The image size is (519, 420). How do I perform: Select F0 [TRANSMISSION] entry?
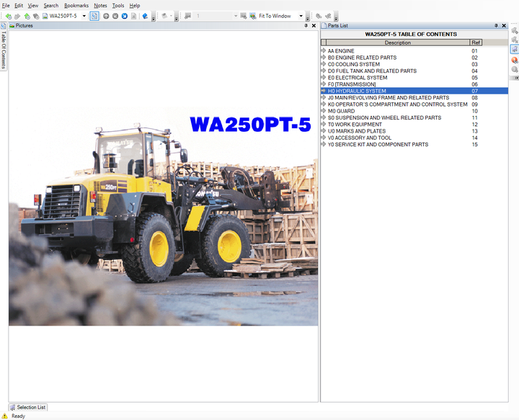[x=352, y=84]
